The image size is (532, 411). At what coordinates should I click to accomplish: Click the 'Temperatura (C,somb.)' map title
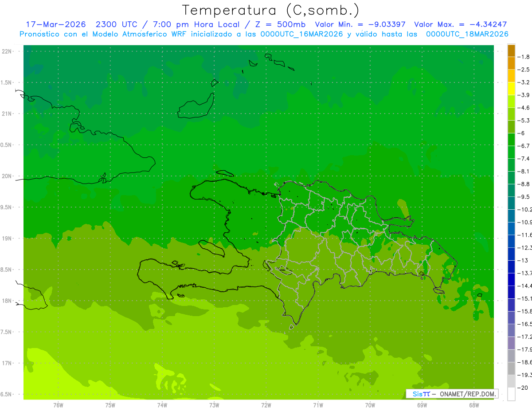[x=270, y=10]
